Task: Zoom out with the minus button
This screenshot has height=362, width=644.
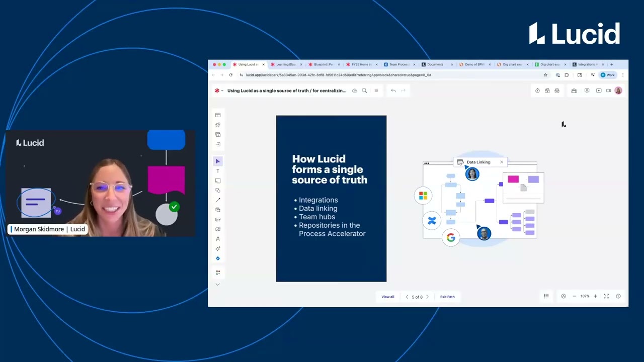Action: click(575, 296)
